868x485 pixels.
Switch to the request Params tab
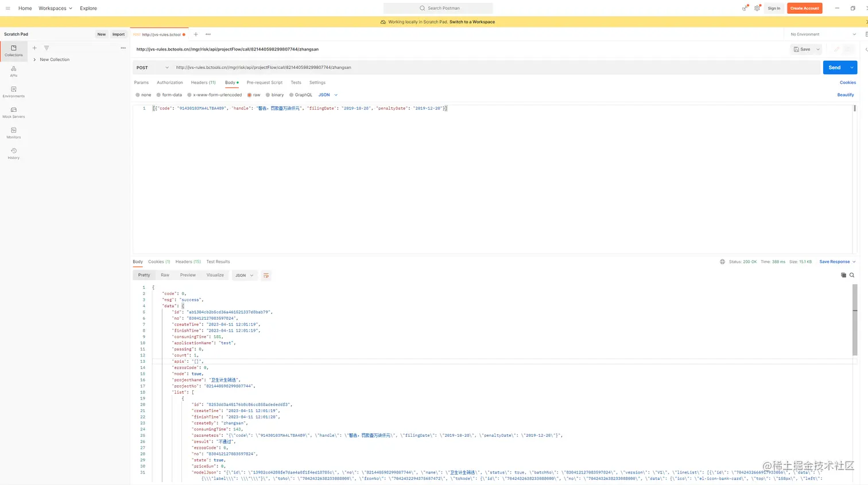141,83
